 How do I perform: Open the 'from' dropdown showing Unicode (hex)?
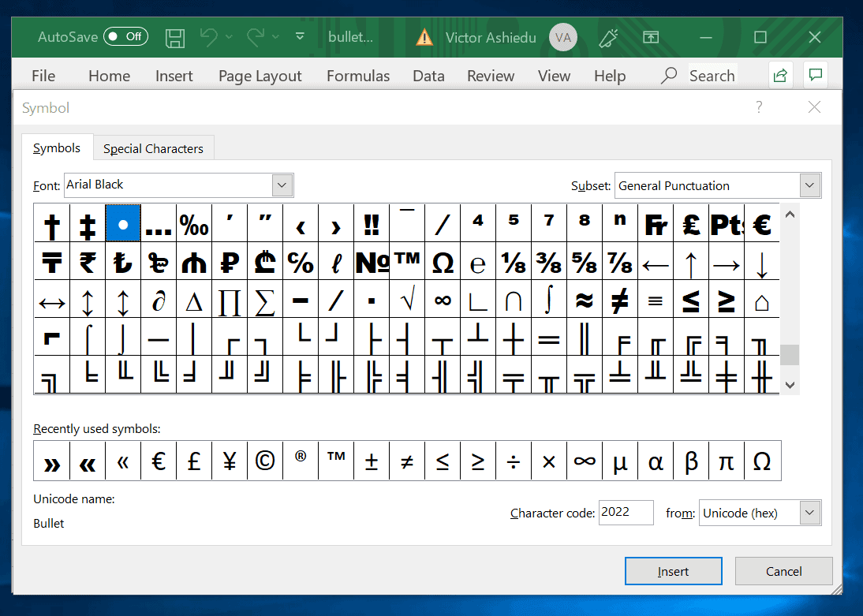coord(809,513)
